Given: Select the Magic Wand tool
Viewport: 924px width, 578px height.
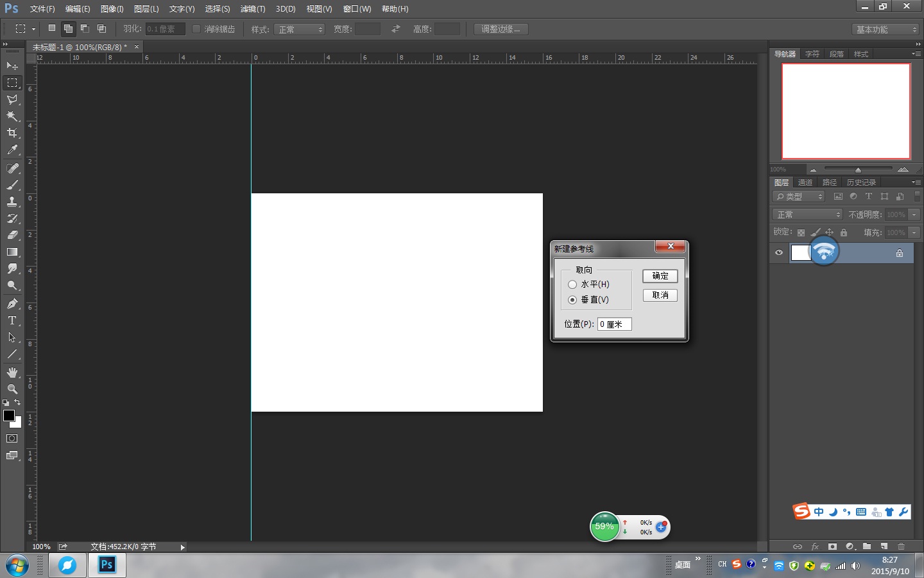Looking at the screenshot, I should pos(12,116).
